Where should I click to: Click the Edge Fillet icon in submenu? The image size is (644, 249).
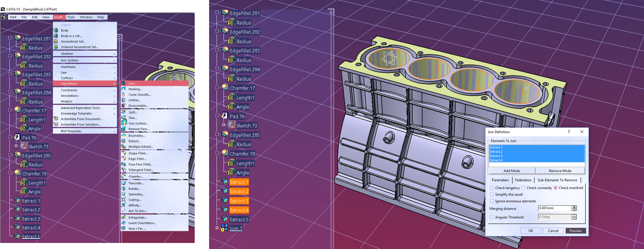tap(124, 159)
